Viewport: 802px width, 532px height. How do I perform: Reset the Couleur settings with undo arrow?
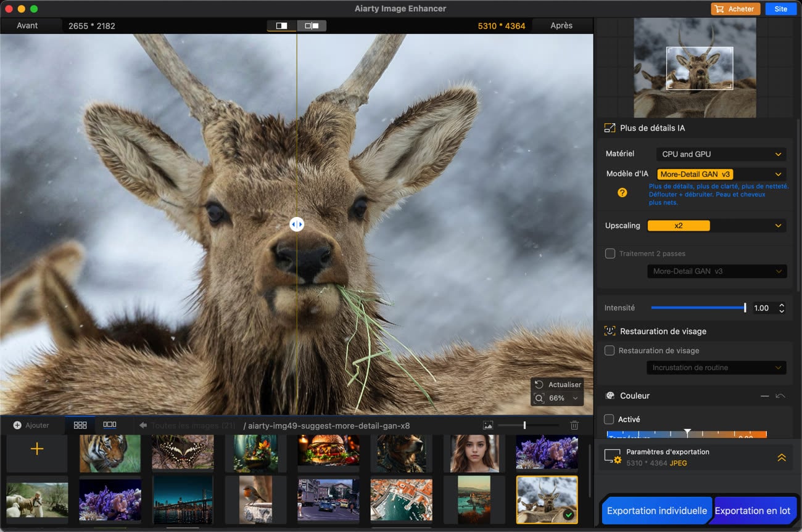click(780, 396)
